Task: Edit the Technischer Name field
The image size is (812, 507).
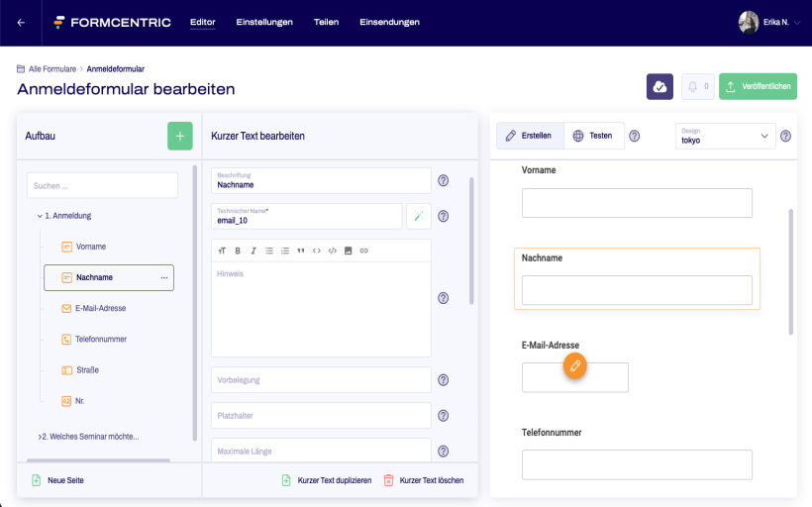Action: tap(307, 216)
